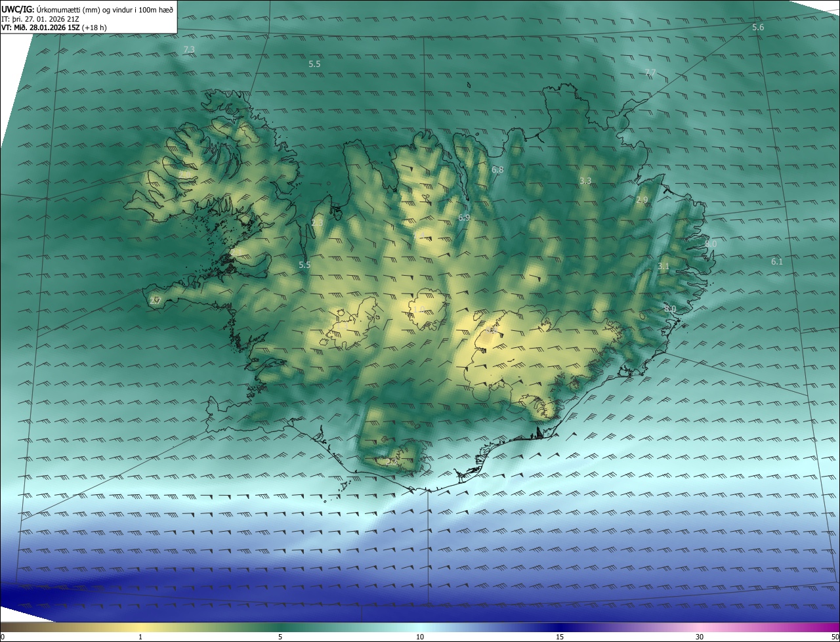Click the title 'Úrkomumætti (mm) og vindur í 100m hæð'
This screenshot has width=840, height=642.
point(105,9)
